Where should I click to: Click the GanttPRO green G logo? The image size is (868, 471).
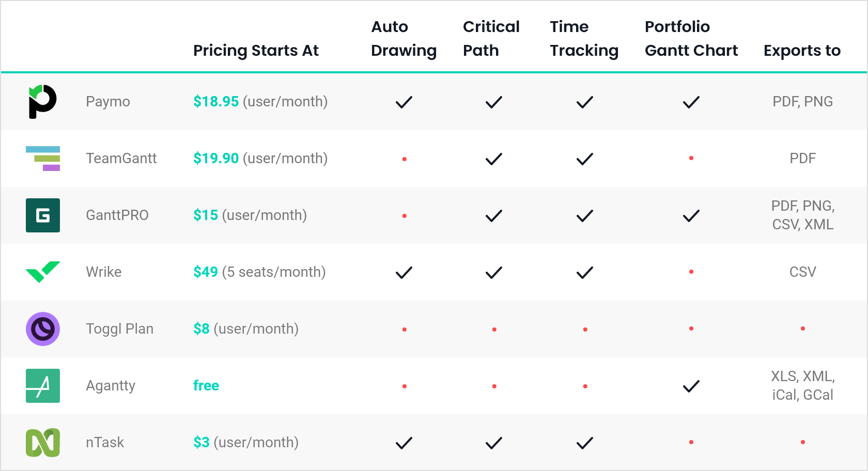pyautogui.click(x=43, y=215)
